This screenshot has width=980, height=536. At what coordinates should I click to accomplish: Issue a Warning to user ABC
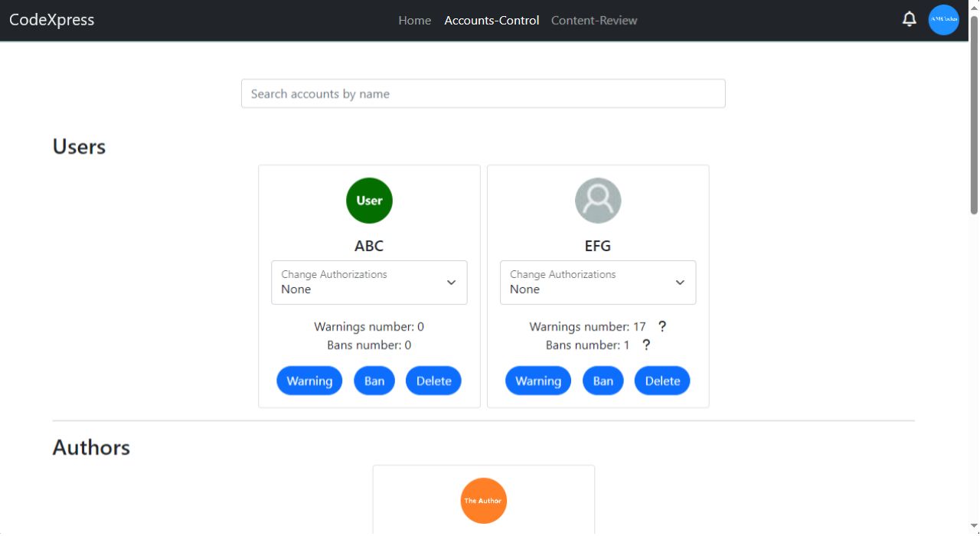pos(309,381)
